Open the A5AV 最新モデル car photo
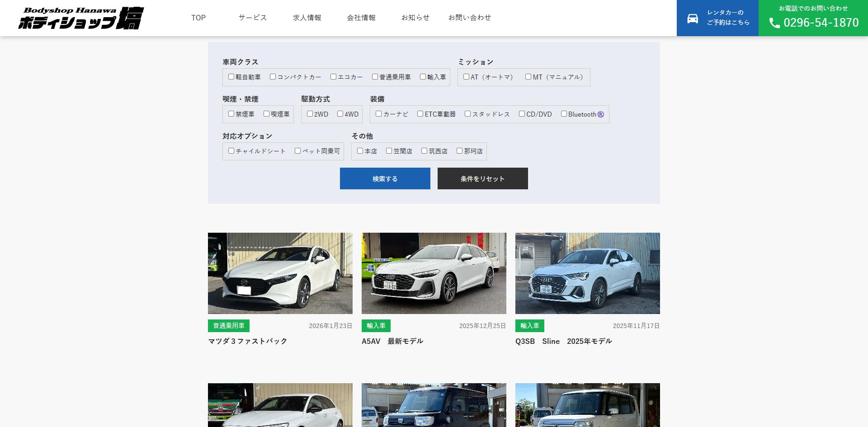This screenshot has height=427, width=868. (x=434, y=273)
